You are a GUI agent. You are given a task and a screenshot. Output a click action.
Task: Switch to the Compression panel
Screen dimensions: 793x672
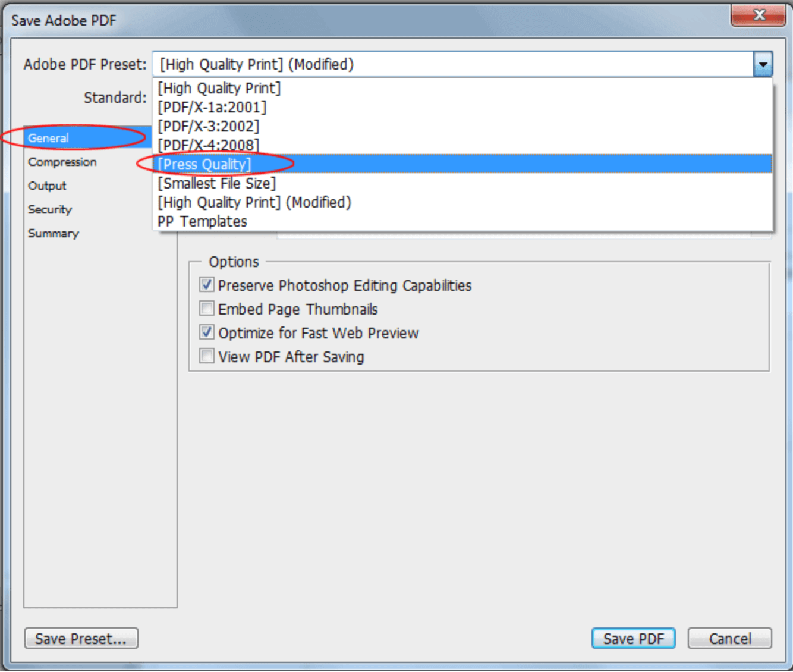[x=62, y=162]
